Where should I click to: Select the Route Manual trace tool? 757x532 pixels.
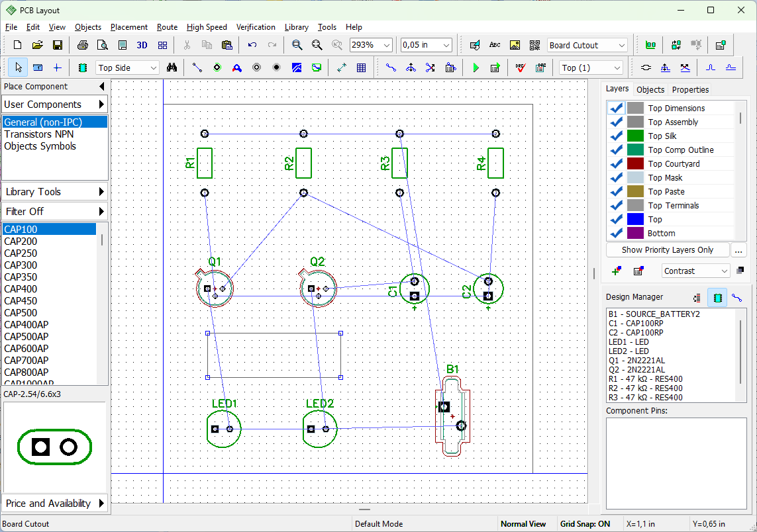(391, 67)
